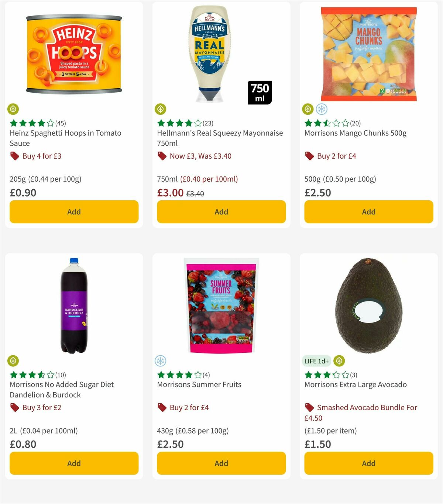The image size is (443, 504).
Task: Click the plant-based leaf icon on Heinz Spaghetti Hoops
Action: (13, 109)
